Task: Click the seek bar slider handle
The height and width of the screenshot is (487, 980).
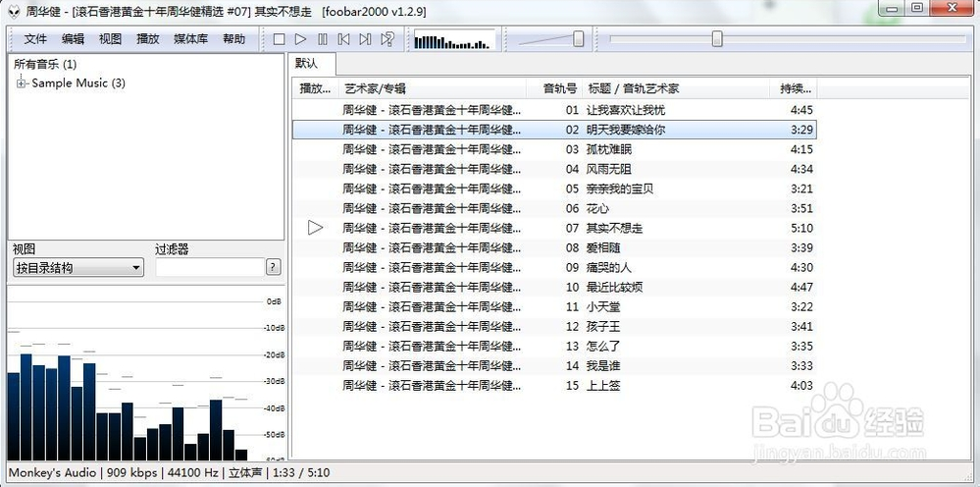Action: coord(717,39)
